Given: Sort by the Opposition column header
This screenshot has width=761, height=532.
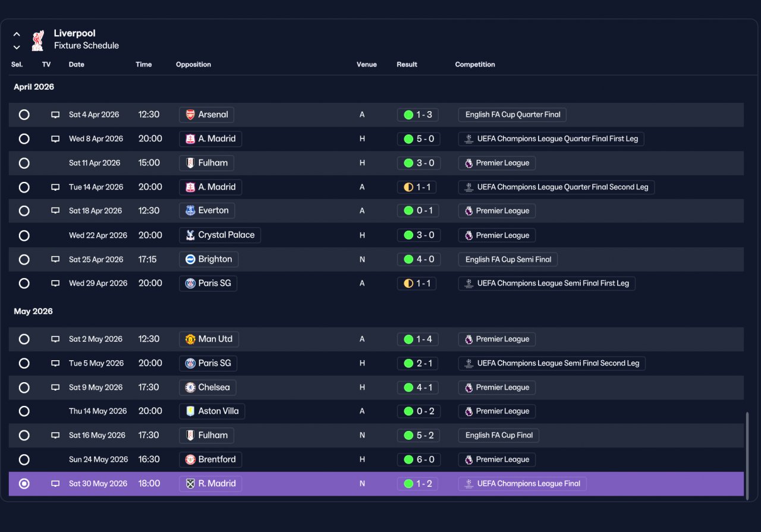Looking at the screenshot, I should (x=193, y=64).
